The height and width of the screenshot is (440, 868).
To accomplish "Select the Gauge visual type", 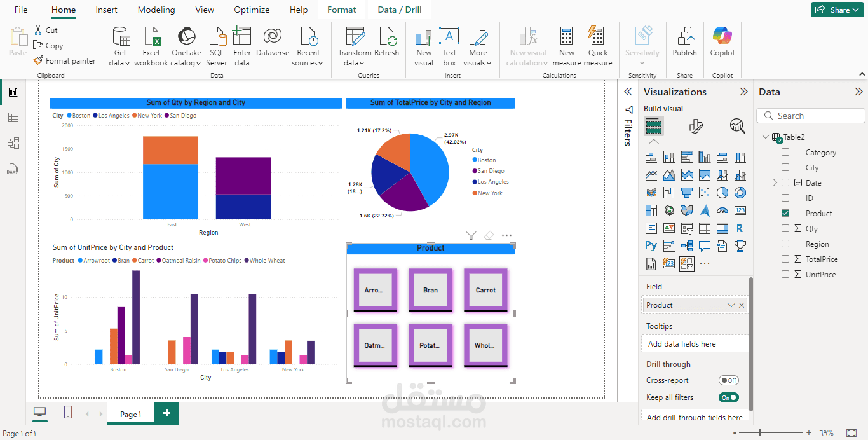I will (x=722, y=210).
